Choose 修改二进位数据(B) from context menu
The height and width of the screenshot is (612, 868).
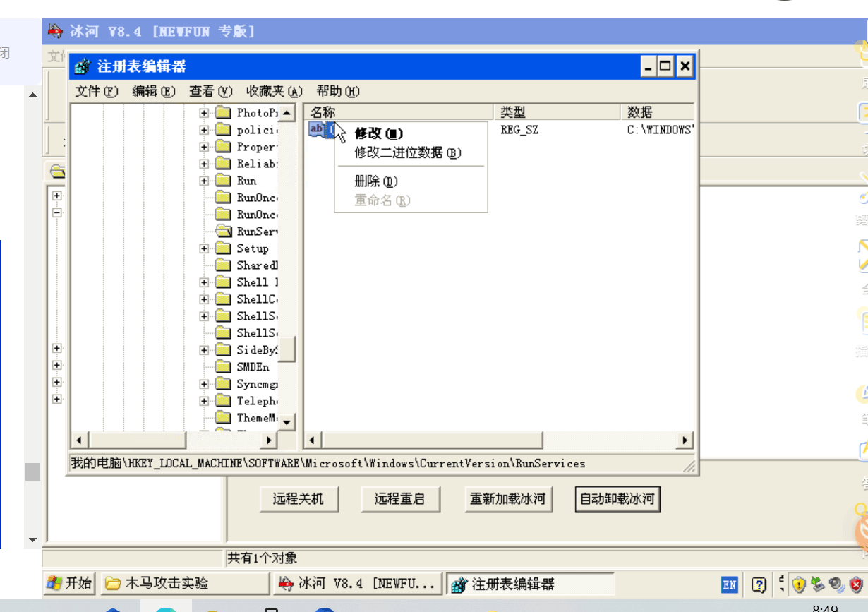point(411,152)
